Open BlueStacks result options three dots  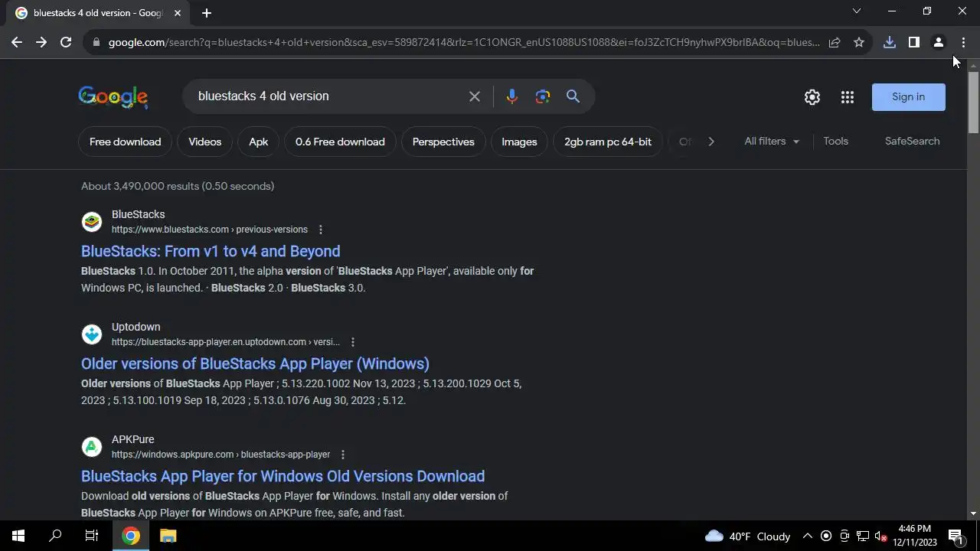[x=321, y=230]
